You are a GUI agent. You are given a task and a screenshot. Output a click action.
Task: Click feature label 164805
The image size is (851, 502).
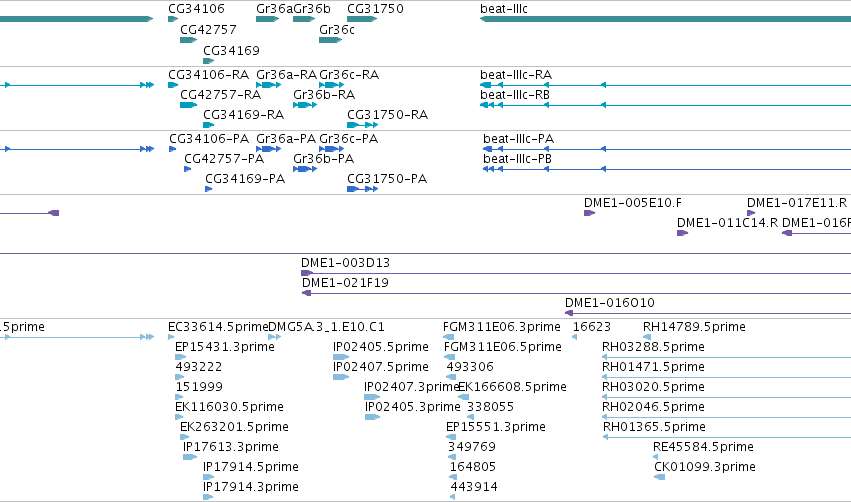coord(473,467)
